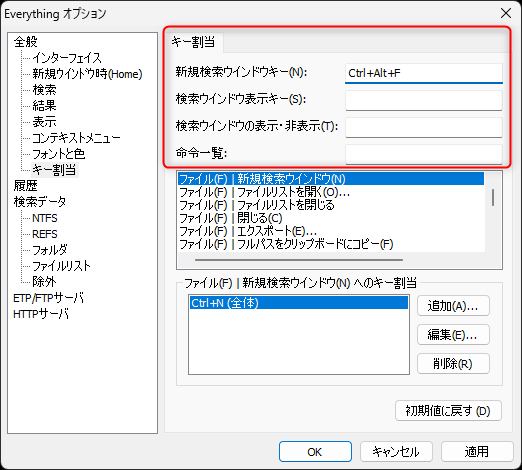This screenshot has height=470, width=522.
Task: Select ファイル(F) | 新規検索ウインドウ(N) command
Action: [331, 179]
